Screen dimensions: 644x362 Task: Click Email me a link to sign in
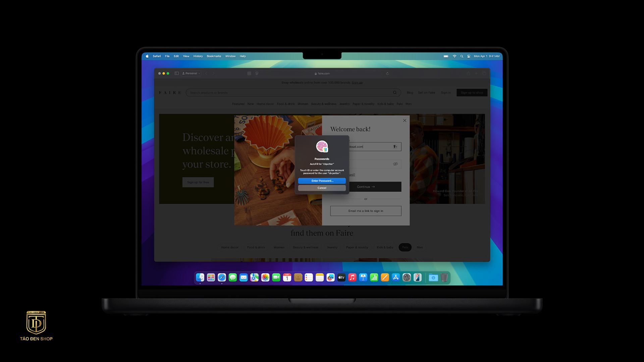(x=366, y=211)
